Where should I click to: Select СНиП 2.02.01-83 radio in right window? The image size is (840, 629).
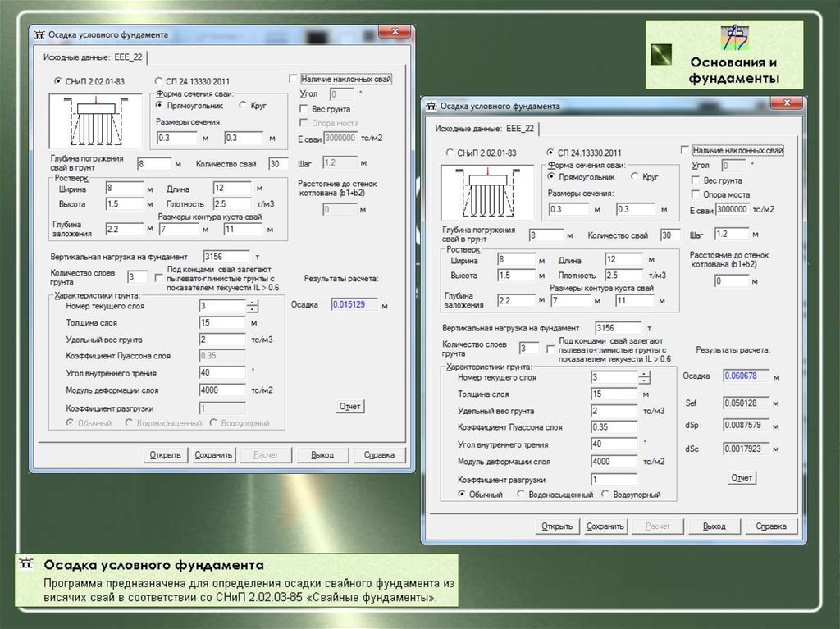450,153
